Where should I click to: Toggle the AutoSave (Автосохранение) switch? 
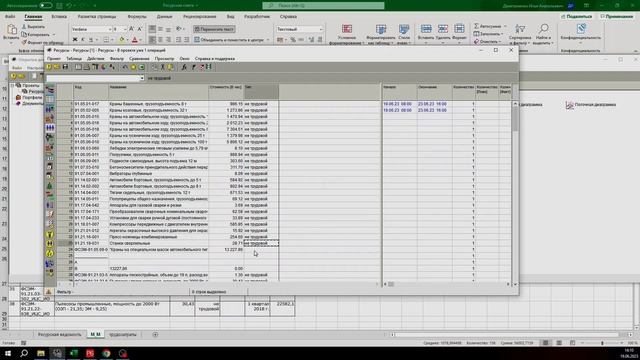[x=45, y=5]
